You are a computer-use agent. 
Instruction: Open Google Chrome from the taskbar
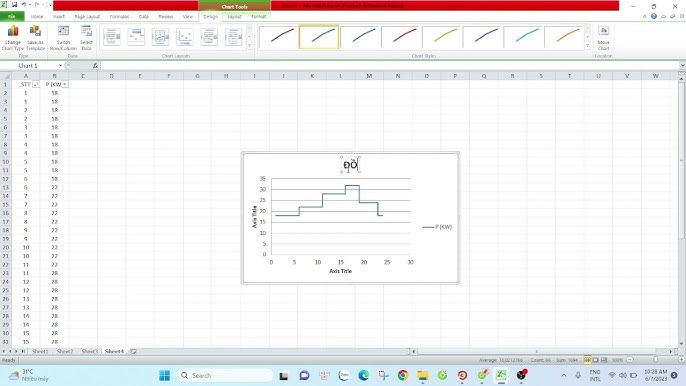tap(403, 375)
